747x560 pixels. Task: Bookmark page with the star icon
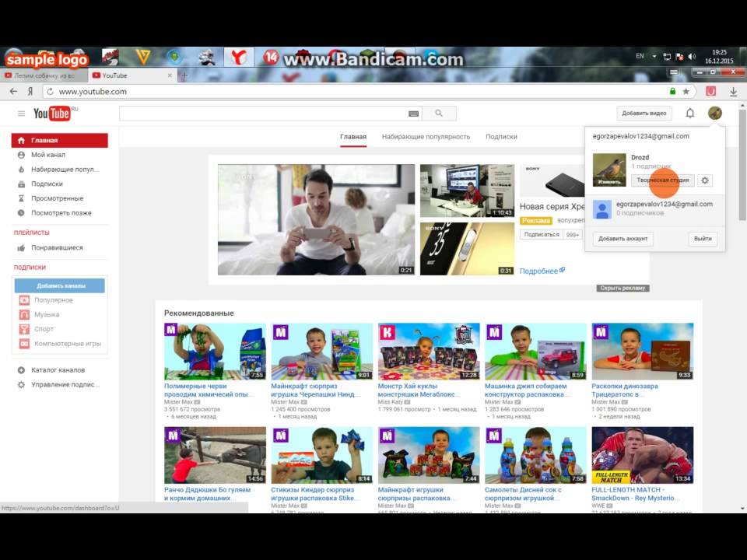pyautogui.click(x=686, y=92)
